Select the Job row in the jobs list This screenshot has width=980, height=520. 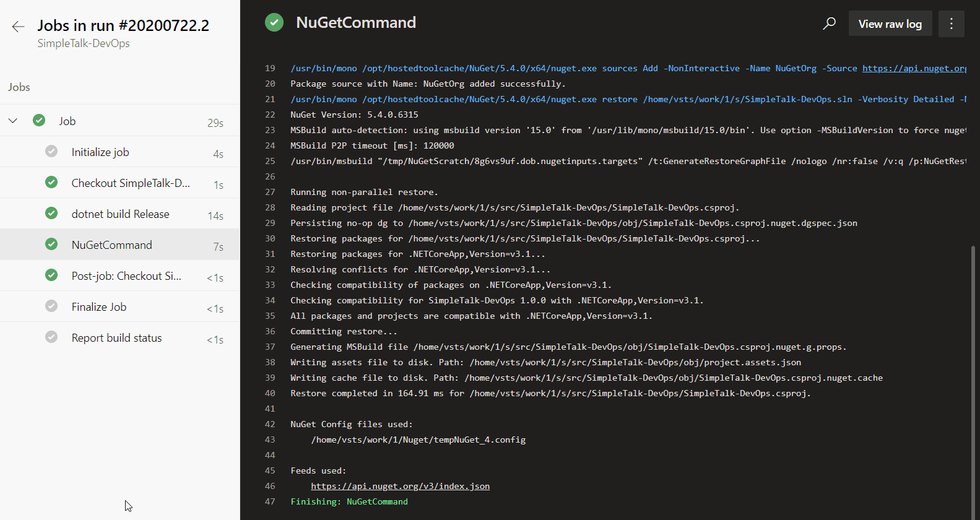point(119,121)
